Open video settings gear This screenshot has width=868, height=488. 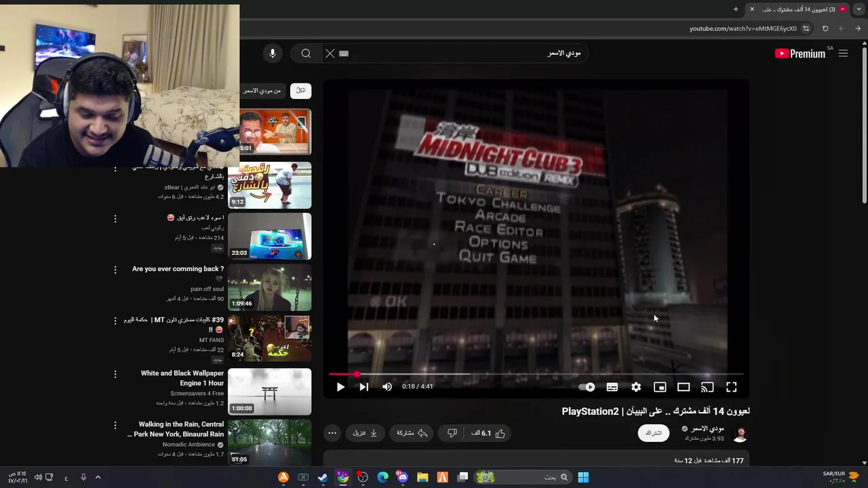(636, 387)
